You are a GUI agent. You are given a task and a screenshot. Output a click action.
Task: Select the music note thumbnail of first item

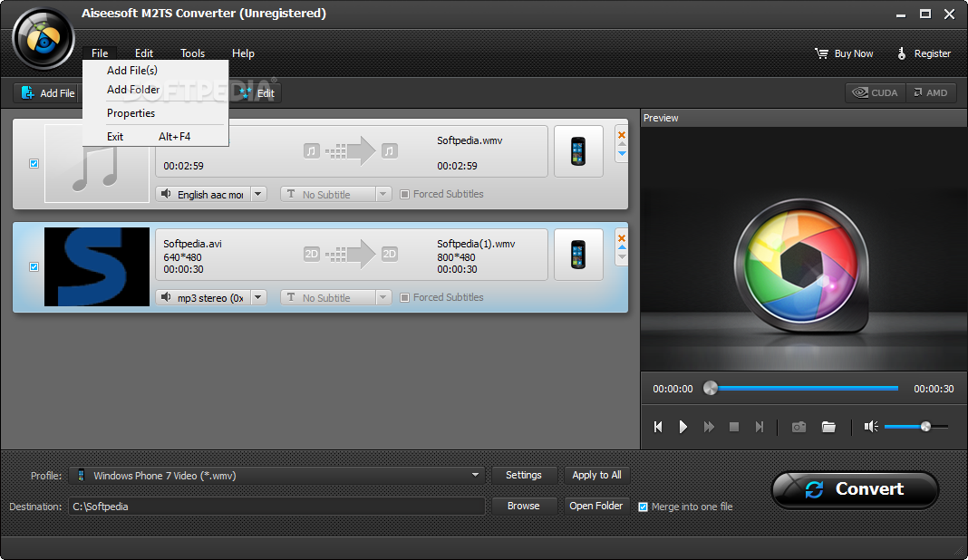point(97,164)
